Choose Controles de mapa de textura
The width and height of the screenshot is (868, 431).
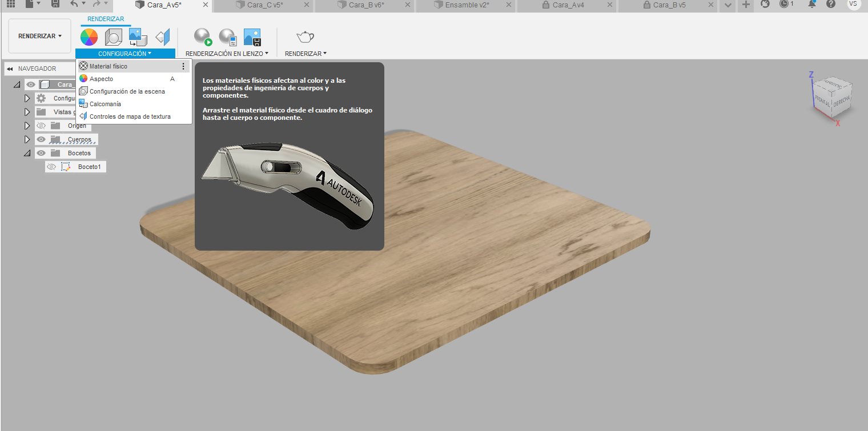(x=134, y=116)
